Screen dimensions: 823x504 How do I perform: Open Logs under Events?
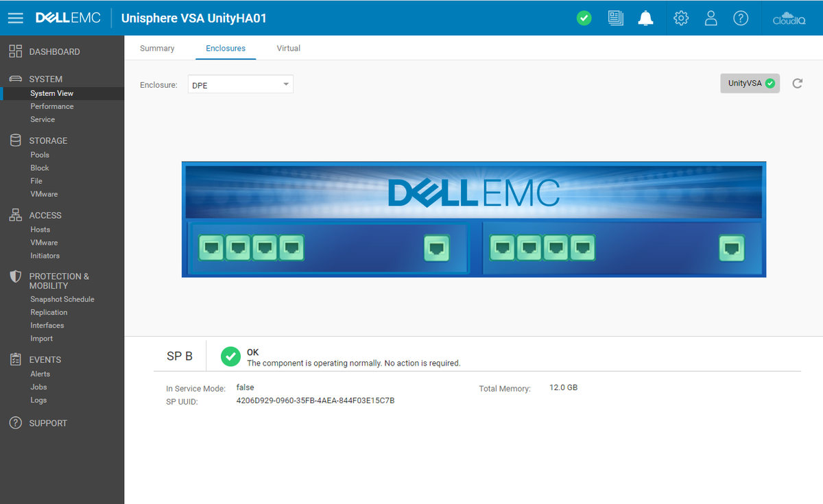click(38, 400)
